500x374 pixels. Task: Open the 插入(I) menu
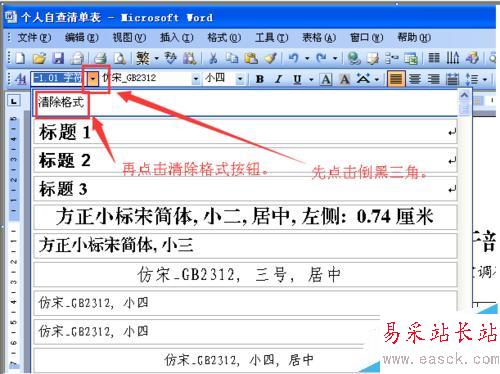[176, 37]
